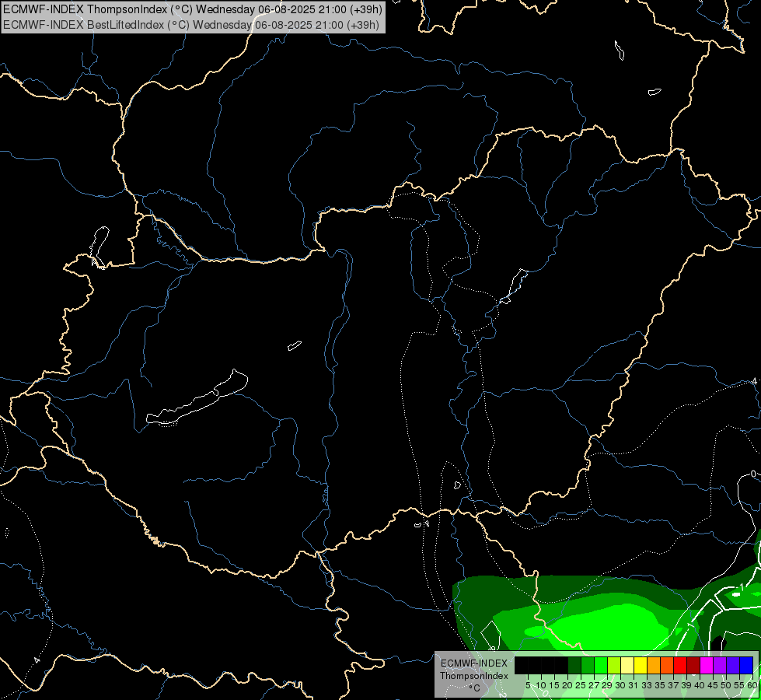Select pale yellow 30–31 legend swatch
761x700 pixels.
[627, 665]
